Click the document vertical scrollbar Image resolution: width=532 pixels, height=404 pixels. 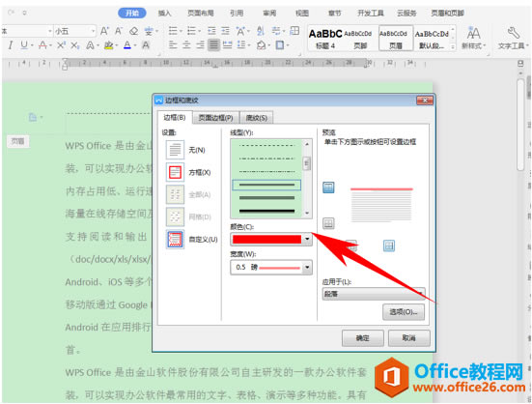(x=520, y=126)
